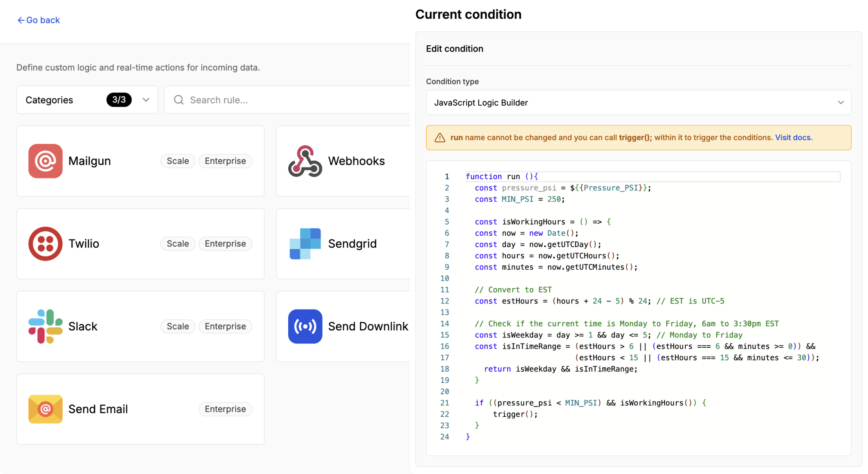Select the Send Email envelope icon
The width and height of the screenshot is (868, 474).
pos(45,409)
